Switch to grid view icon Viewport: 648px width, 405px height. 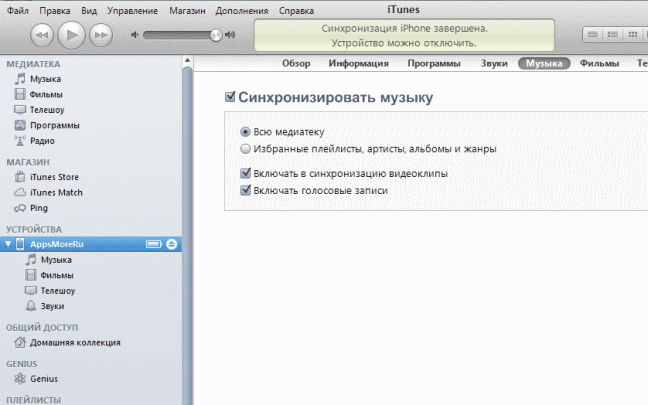[633, 35]
